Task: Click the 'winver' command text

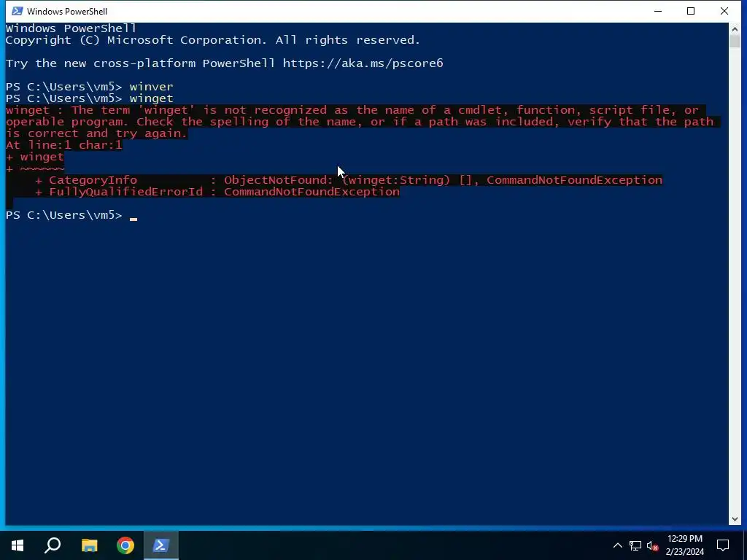Action: (x=151, y=87)
